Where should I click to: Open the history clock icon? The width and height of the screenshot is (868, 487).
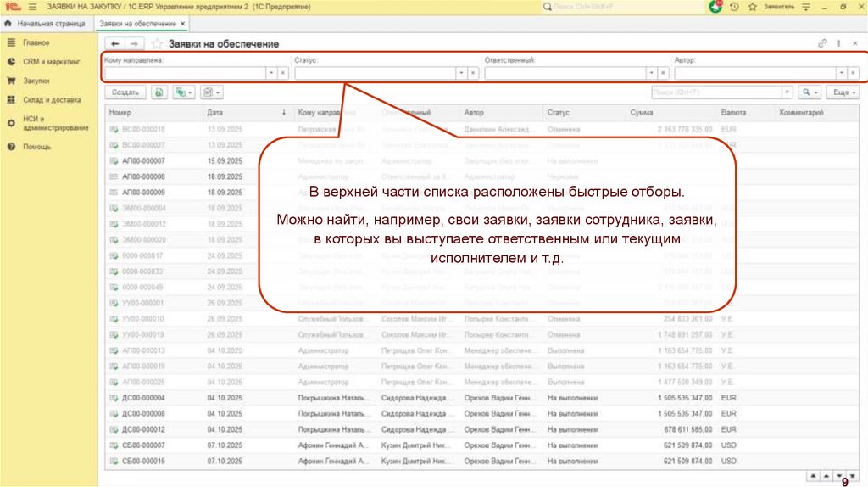733,7
